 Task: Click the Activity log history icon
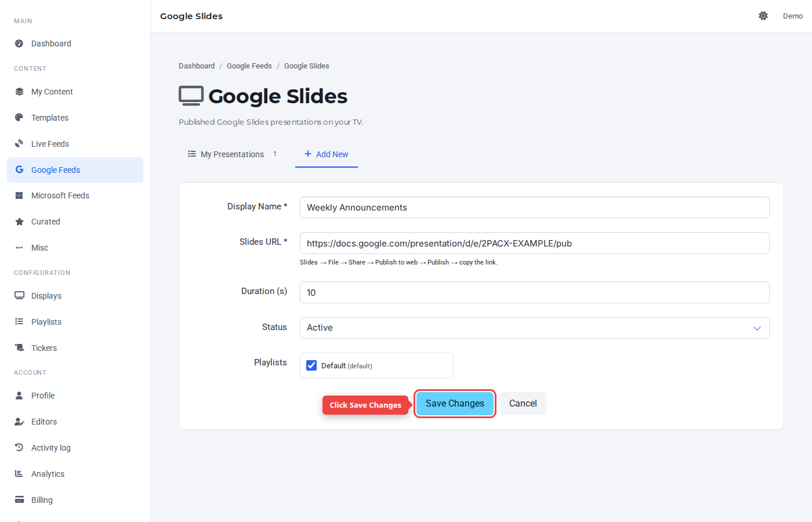click(x=19, y=448)
